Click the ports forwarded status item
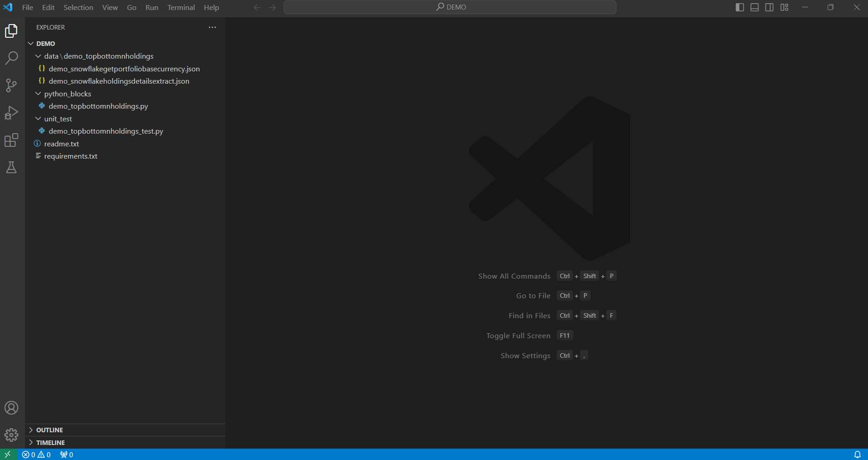The width and height of the screenshot is (868, 460). tap(67, 455)
